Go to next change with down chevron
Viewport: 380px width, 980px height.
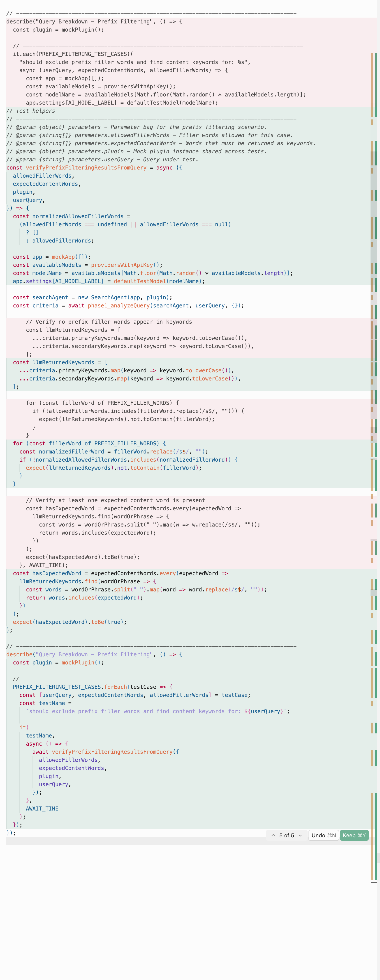300,836
